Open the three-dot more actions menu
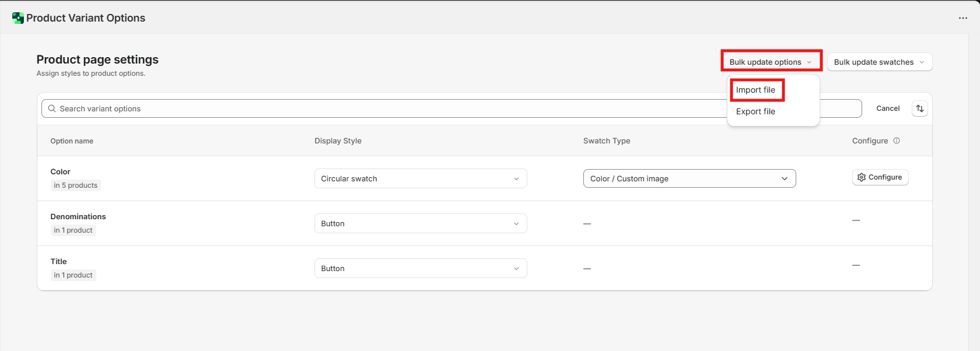Screen dimensions: 980x351 click(x=963, y=18)
